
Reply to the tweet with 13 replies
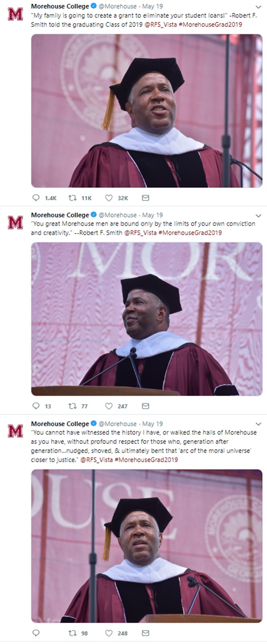click(x=36, y=406)
